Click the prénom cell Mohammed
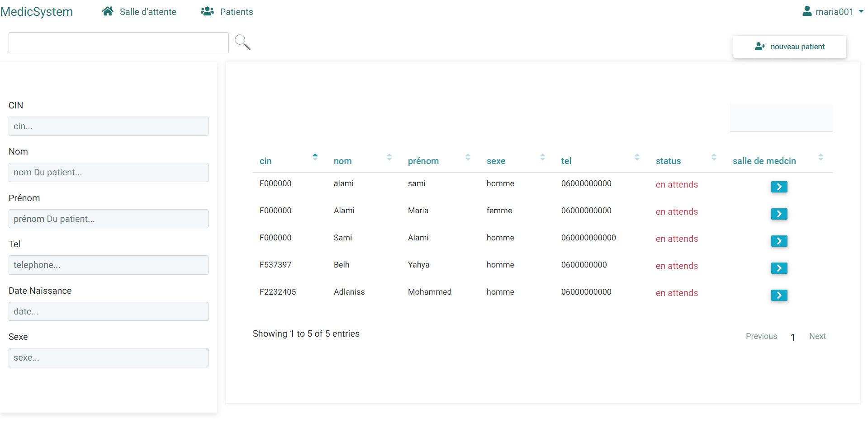This screenshot has height=432, width=868. [x=430, y=292]
